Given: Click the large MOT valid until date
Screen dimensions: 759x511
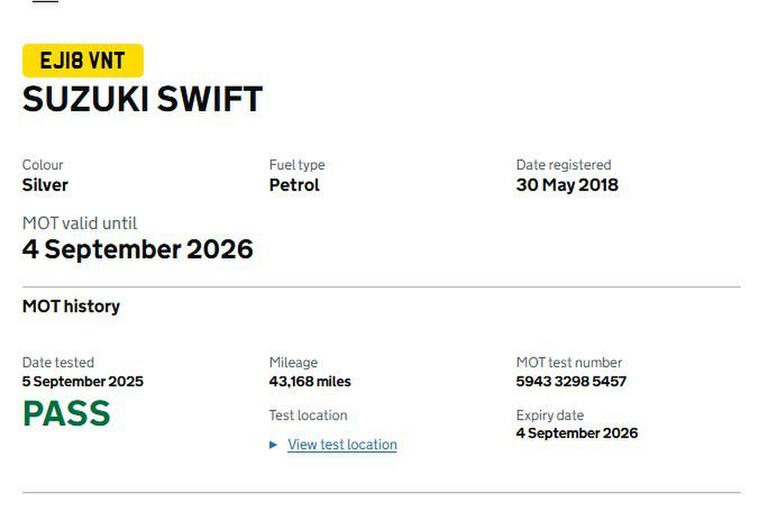Looking at the screenshot, I should click(138, 249).
